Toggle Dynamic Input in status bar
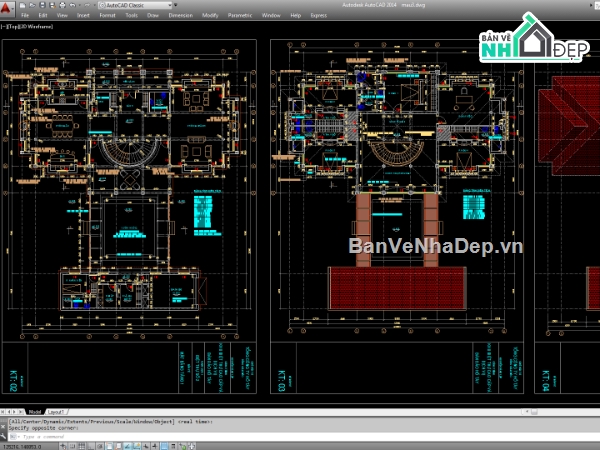 pos(146,447)
